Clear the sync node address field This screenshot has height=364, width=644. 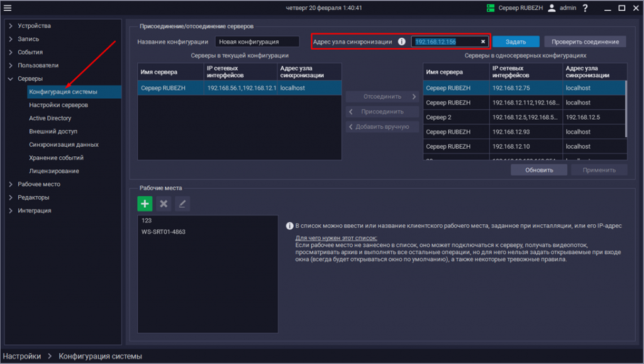coord(483,42)
